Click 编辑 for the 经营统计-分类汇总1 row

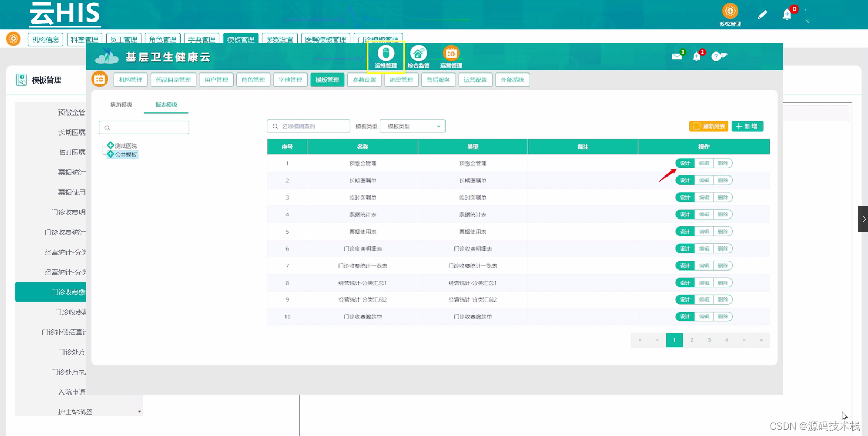coord(704,283)
